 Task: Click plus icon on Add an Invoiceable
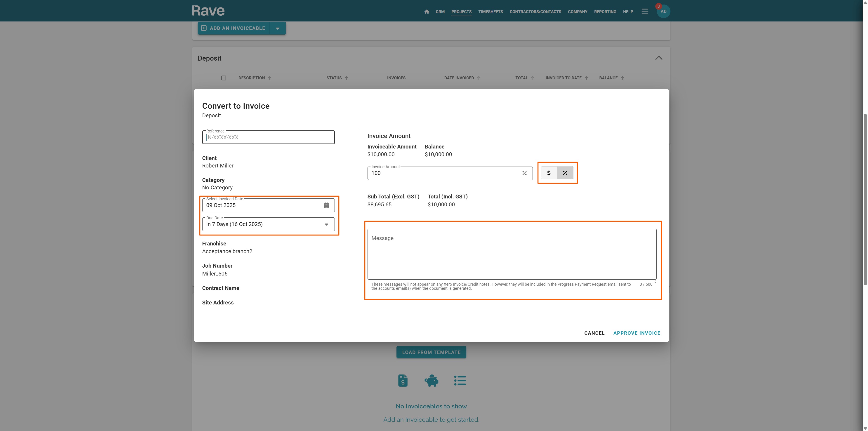[203, 28]
